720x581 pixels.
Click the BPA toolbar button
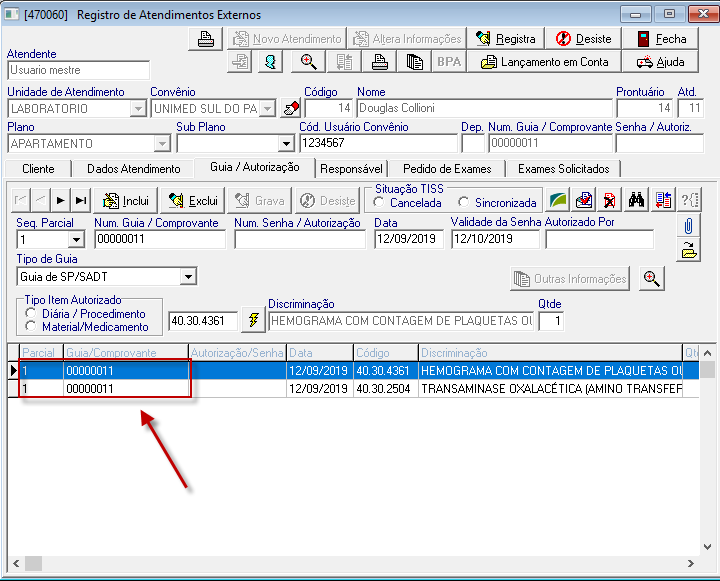pyautogui.click(x=449, y=62)
